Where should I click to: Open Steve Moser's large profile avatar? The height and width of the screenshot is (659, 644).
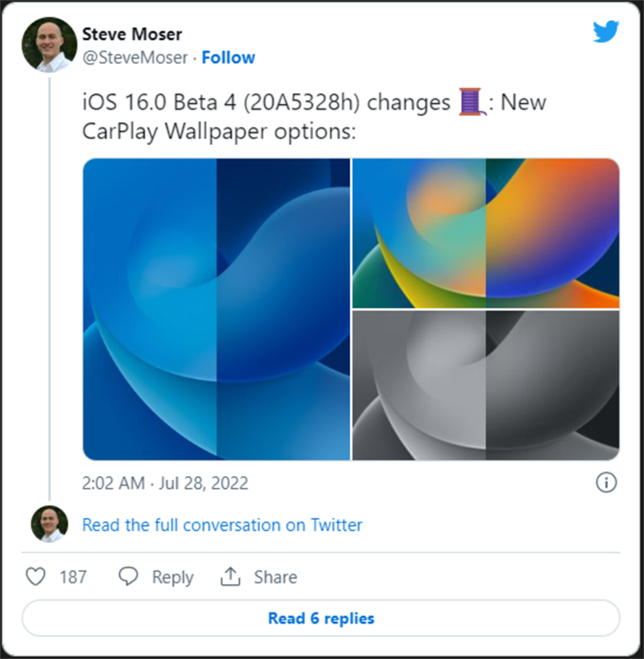click(49, 45)
